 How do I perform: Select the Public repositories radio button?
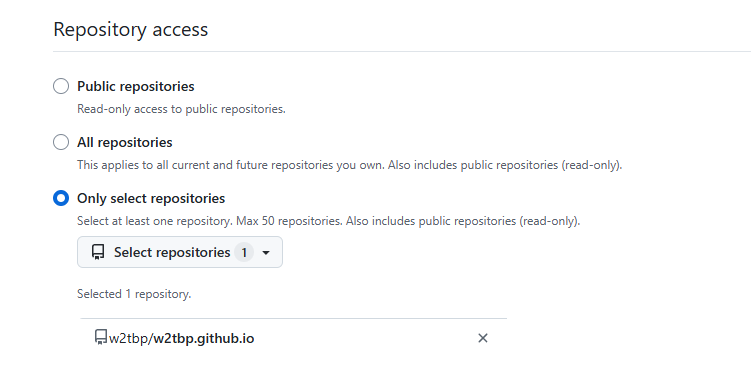pyautogui.click(x=61, y=87)
